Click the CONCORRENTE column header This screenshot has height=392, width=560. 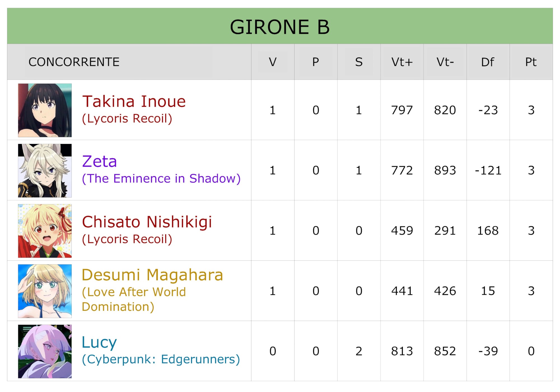(74, 62)
